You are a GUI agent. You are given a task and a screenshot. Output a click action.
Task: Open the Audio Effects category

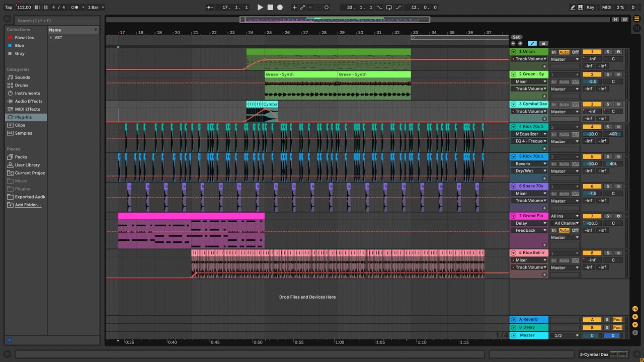(x=29, y=102)
